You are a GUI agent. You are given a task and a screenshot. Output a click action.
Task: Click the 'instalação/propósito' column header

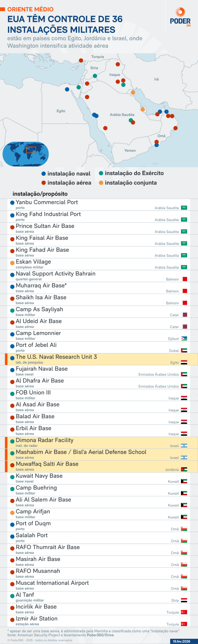[x=40, y=194]
